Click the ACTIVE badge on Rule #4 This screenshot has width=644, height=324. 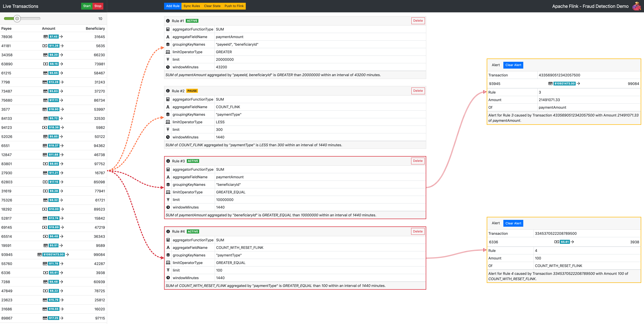pos(193,231)
